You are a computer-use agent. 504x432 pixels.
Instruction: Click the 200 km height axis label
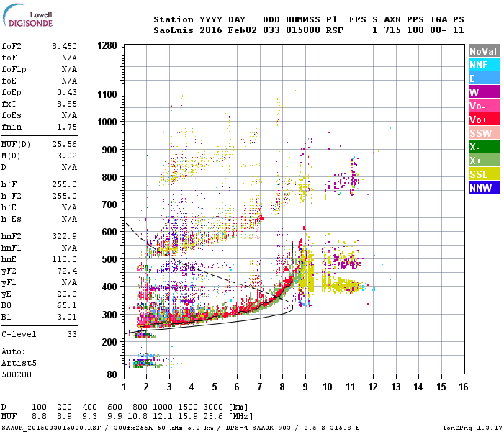click(x=109, y=342)
